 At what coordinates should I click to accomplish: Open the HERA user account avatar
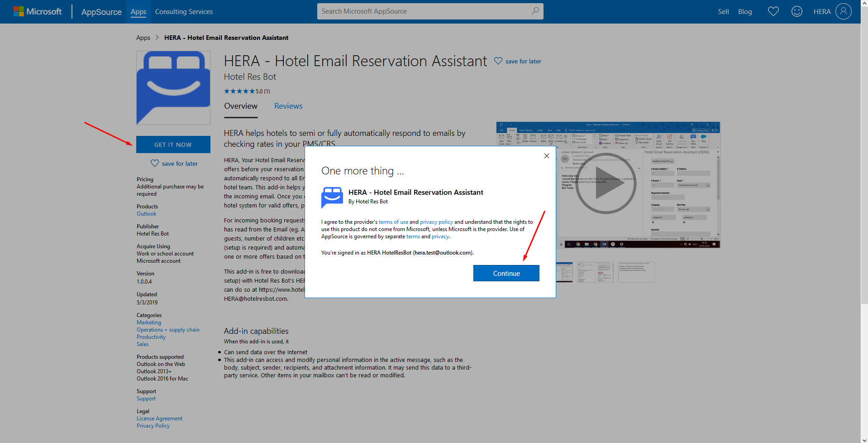click(844, 11)
